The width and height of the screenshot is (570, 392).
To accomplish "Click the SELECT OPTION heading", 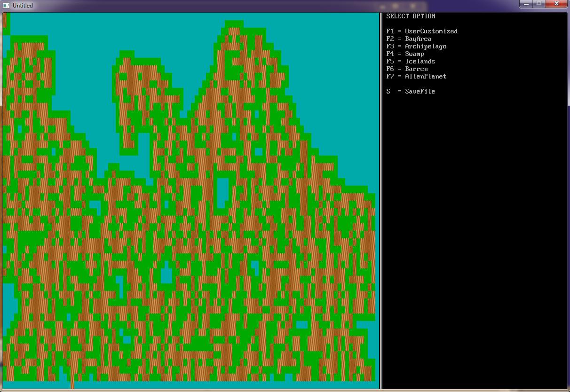I will (411, 16).
